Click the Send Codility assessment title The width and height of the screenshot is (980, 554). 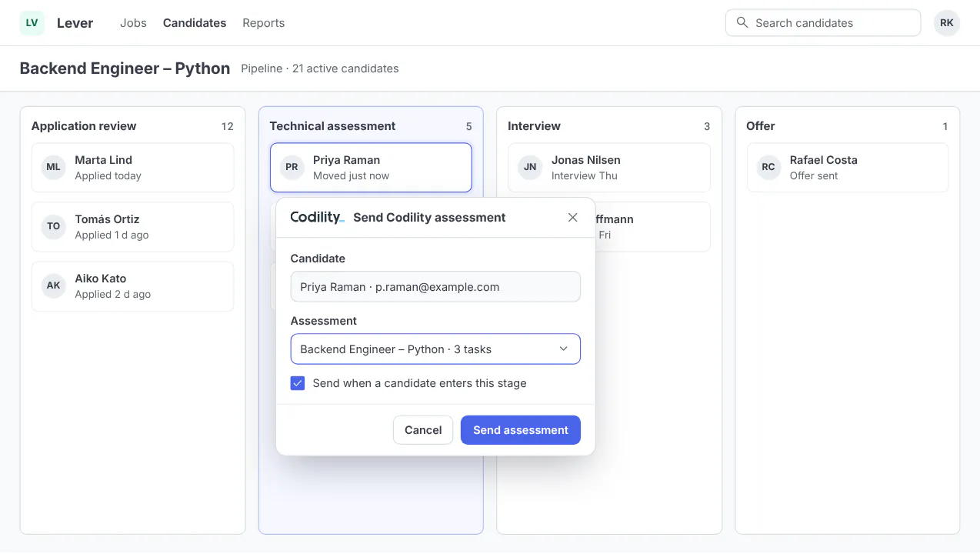point(429,218)
